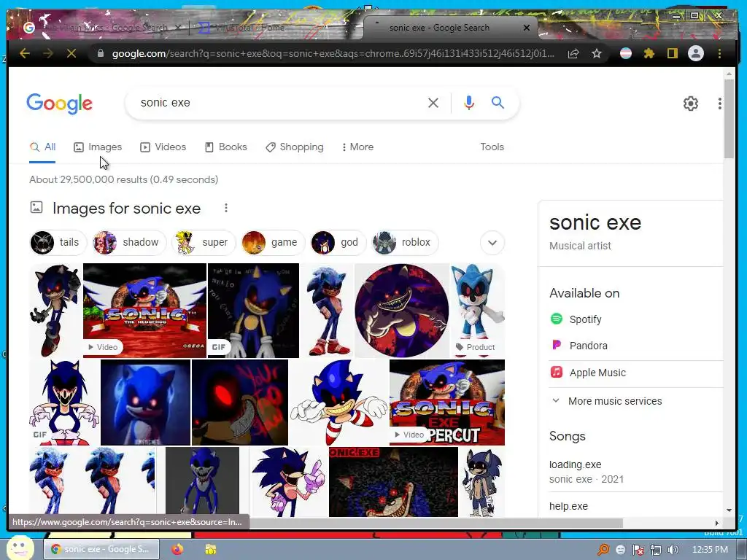Viewport: 747px width, 560px height.
Task: Filter images by the game chip
Action: click(x=273, y=242)
